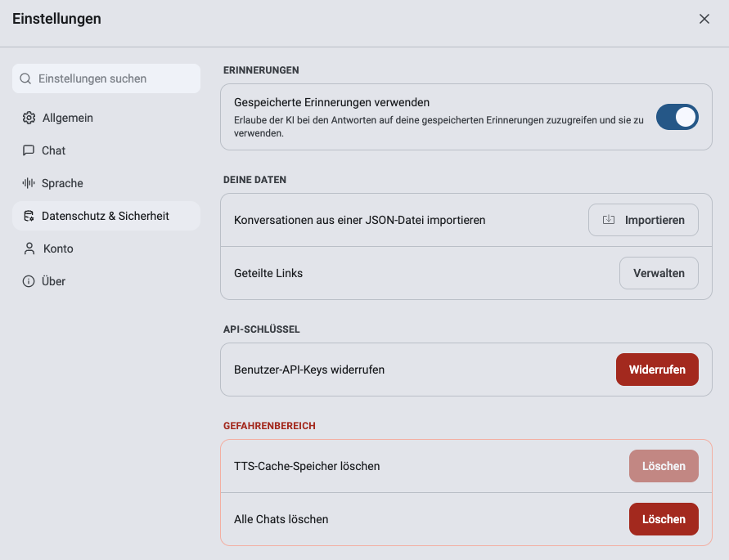Screen dimensions: 729x560
Task: Click the Alle Chats löschen label
Action: (x=281, y=519)
